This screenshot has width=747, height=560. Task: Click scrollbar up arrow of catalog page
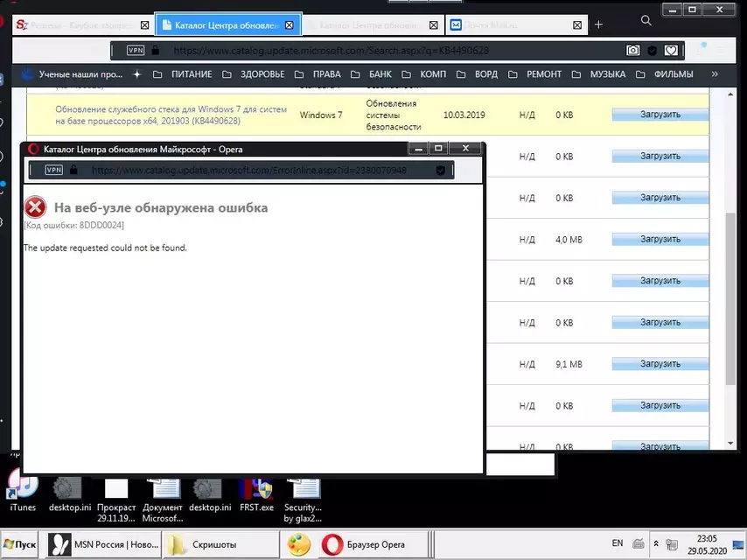730,94
